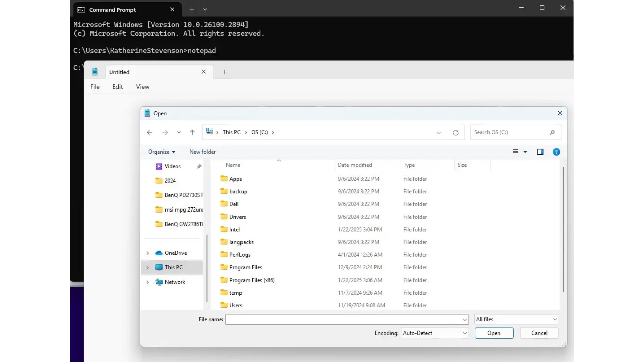Viewport: 644px width, 362px height.
Task: Open the Organize dropdown menu
Action: coord(161,152)
